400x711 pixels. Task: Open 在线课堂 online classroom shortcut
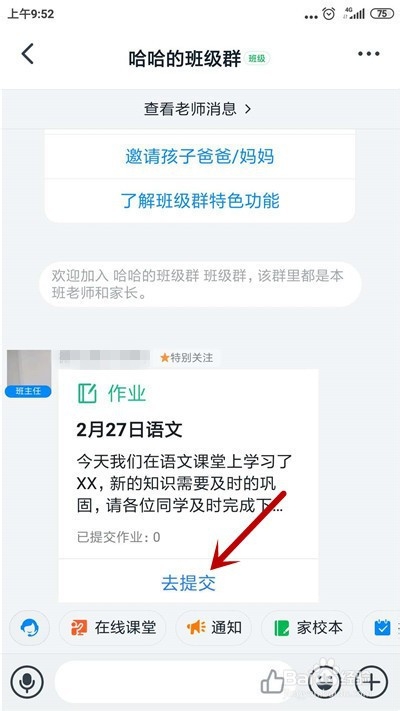click(112, 628)
